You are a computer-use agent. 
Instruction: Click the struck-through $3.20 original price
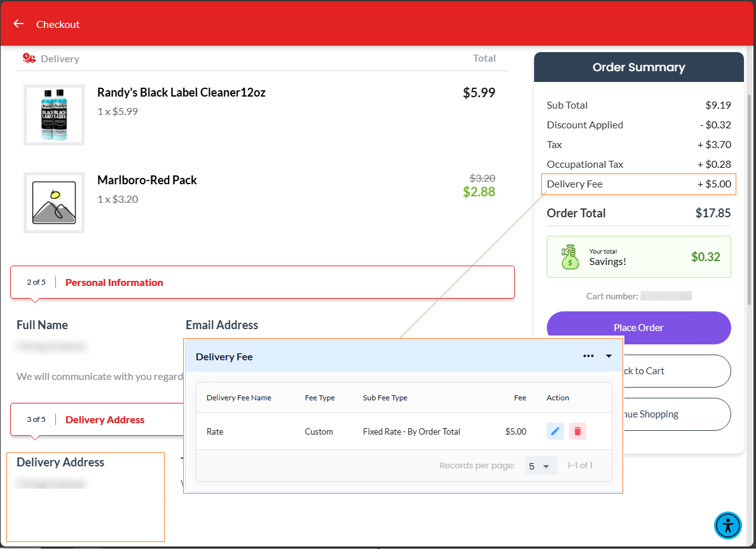[482, 178]
